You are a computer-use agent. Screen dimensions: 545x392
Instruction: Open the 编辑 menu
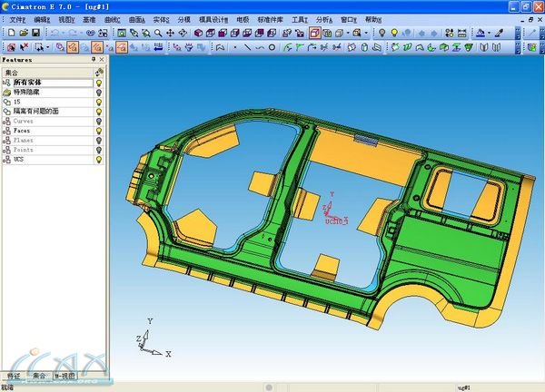pyautogui.click(x=42, y=20)
